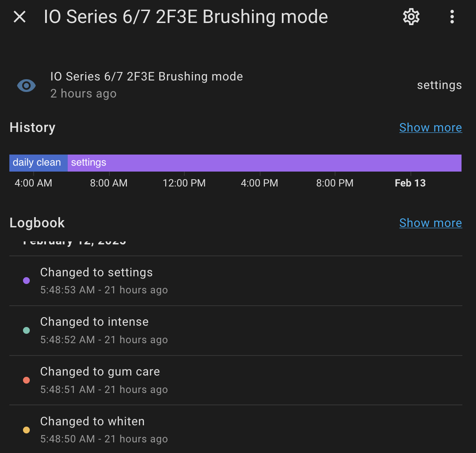Show more Logbook entries
Screen dimensions: 476x453
tap(430, 223)
